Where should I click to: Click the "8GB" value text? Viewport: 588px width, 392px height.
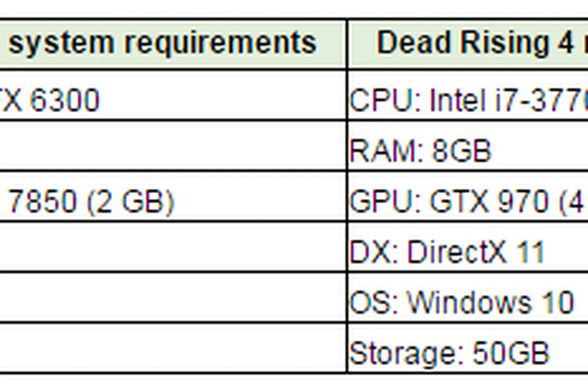coord(461,151)
